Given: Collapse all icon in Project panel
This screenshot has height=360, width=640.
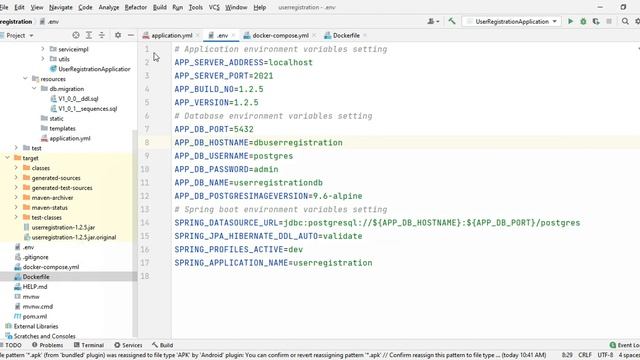Looking at the screenshot, I should coord(102,36).
